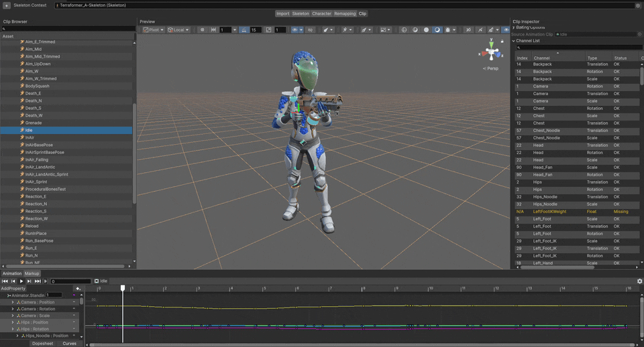Click the orientation gizmo in the preview
The height and width of the screenshot is (347, 644).
pyautogui.click(x=492, y=52)
